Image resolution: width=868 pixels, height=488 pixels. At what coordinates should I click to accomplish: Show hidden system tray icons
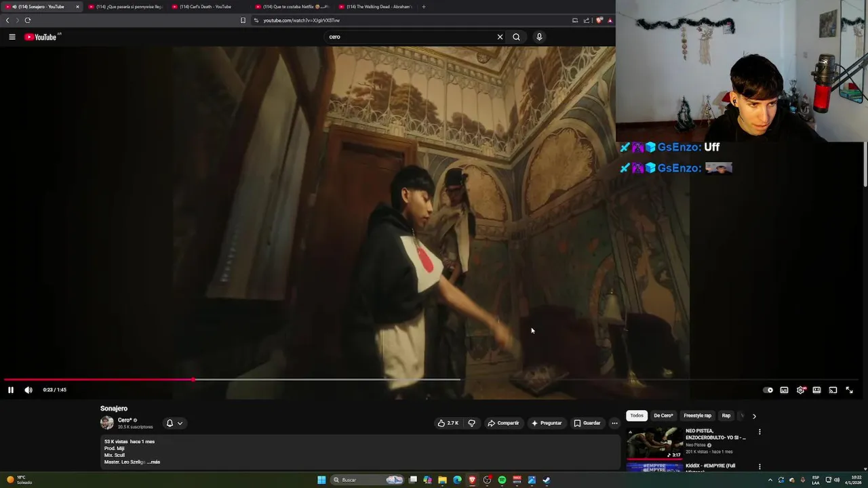point(770,480)
